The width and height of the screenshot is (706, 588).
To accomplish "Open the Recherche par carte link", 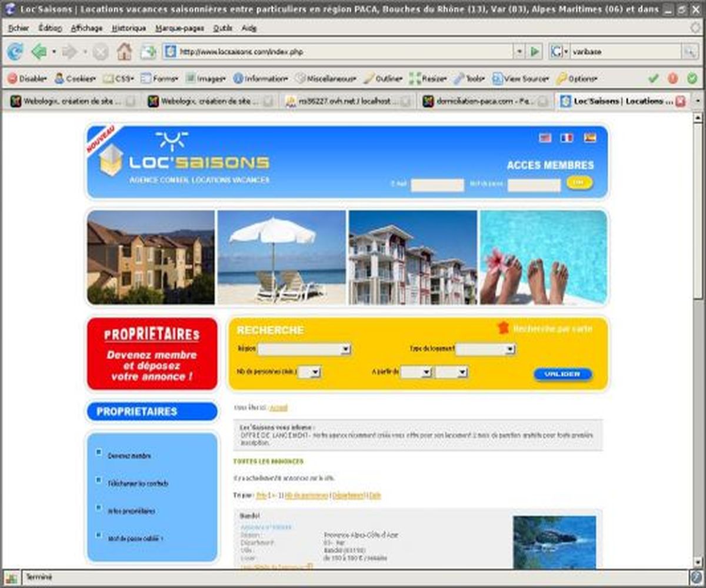I will pos(552,329).
